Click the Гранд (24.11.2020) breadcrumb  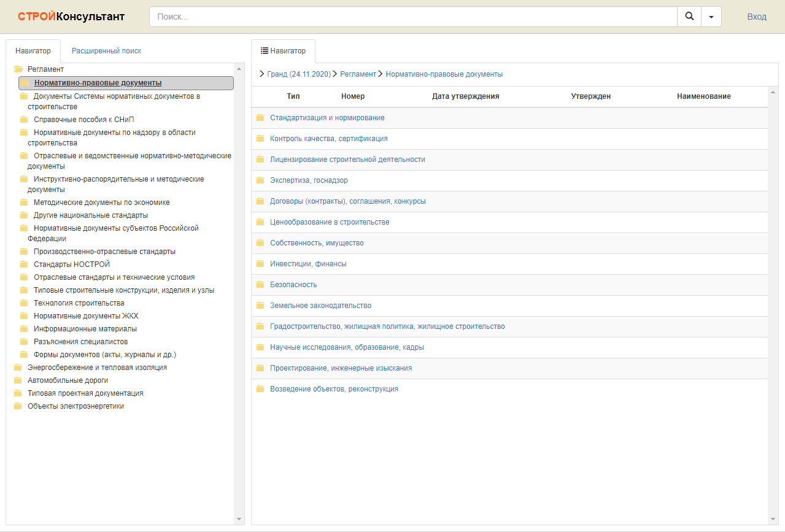point(299,74)
